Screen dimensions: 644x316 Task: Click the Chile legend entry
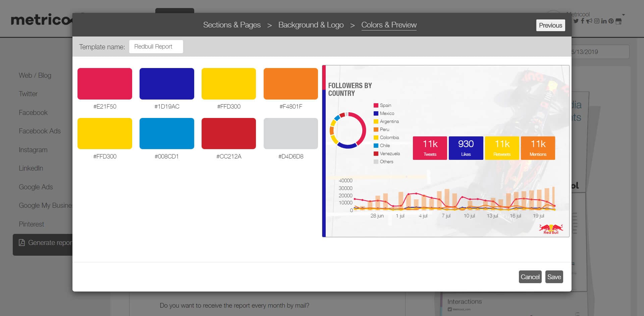click(382, 145)
